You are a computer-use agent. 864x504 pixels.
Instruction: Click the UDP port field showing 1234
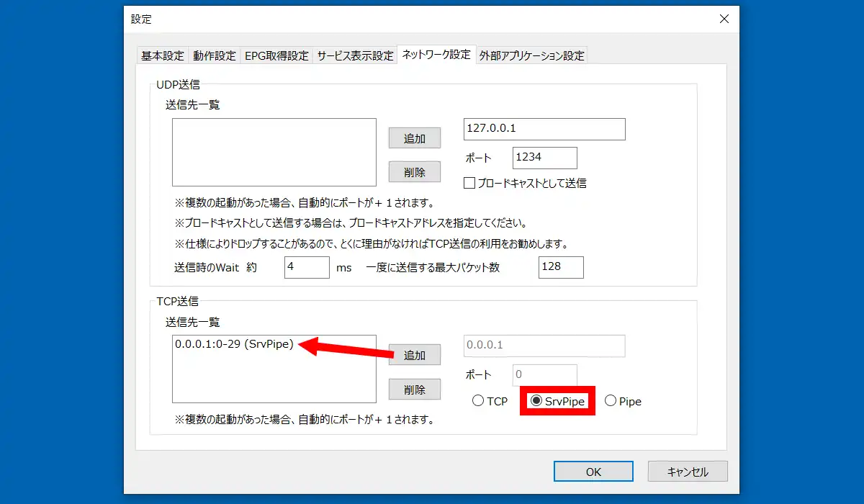545,158
